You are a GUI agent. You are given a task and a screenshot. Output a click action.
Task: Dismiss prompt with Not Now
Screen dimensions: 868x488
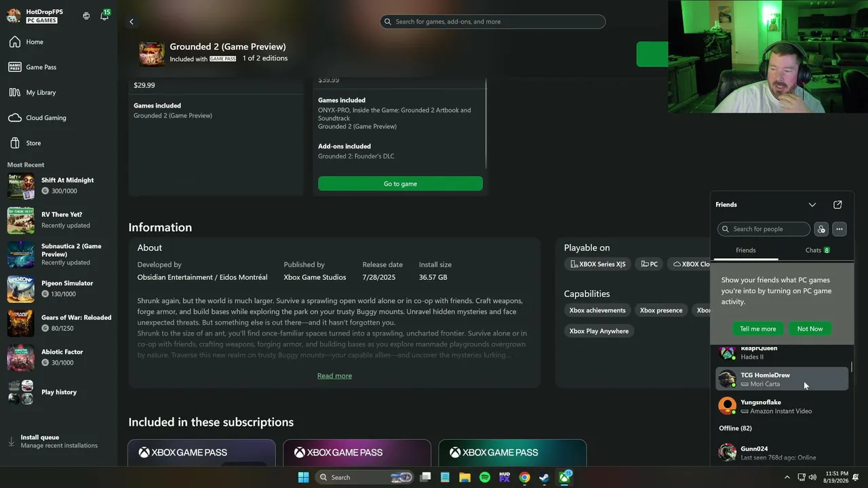(810, 329)
